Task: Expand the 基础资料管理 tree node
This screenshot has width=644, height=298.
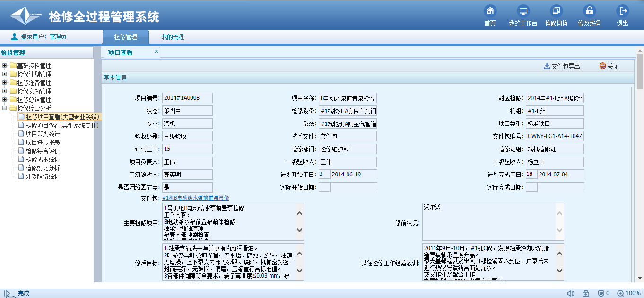Action: point(5,66)
